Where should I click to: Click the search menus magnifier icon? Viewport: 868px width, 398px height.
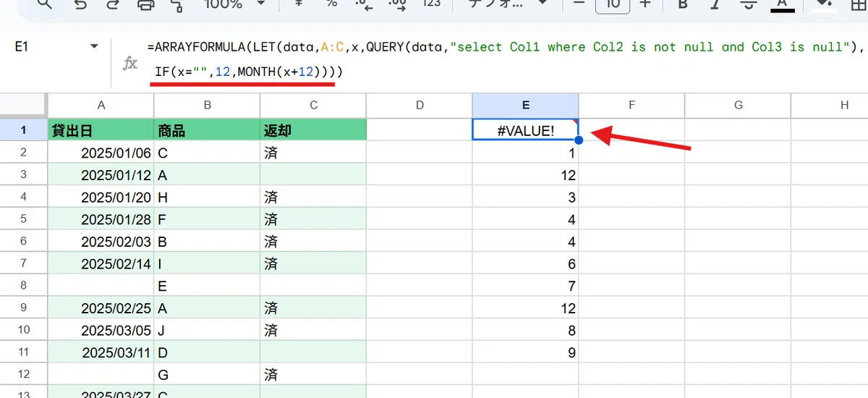tap(45, 4)
